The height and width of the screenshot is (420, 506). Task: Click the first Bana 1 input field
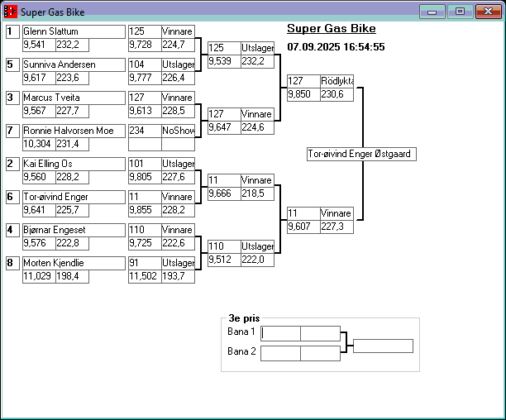coord(281,333)
